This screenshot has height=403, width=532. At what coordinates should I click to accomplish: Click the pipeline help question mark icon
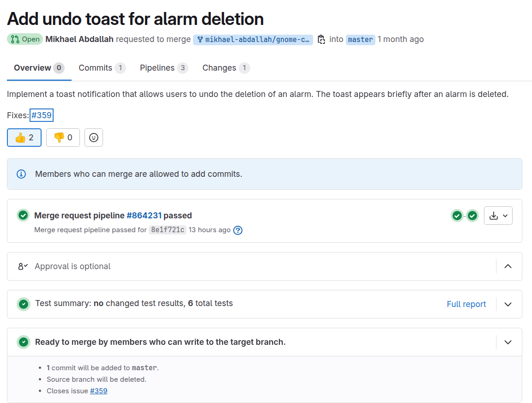click(238, 230)
